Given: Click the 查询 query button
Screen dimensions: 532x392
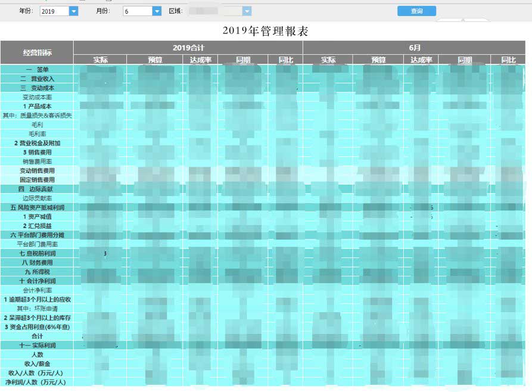Looking at the screenshot, I should point(416,11).
